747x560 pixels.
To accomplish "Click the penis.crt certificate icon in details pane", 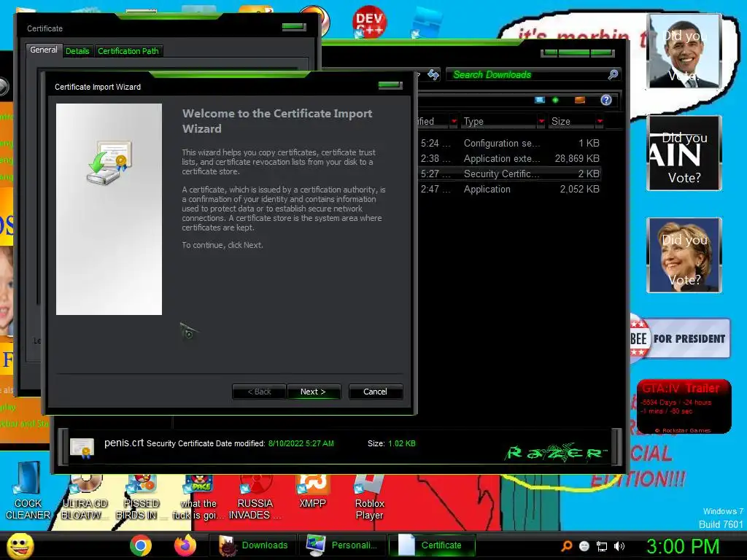I will tap(82, 448).
